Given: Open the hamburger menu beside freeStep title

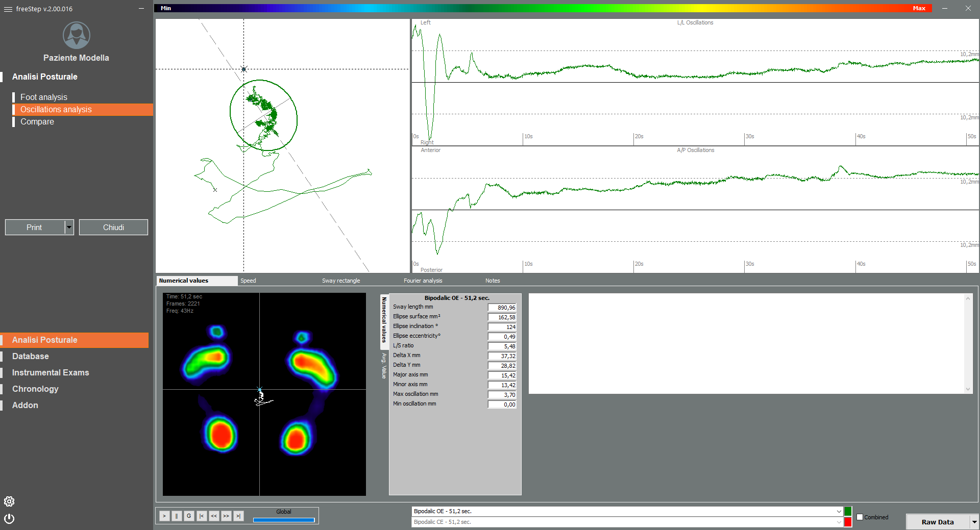Looking at the screenshot, I should click(8, 9).
